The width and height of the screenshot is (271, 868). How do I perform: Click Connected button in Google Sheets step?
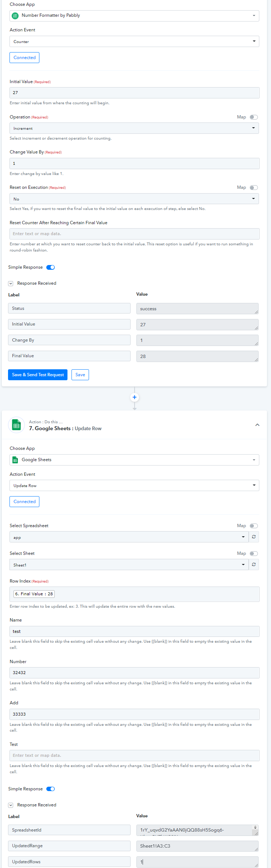24,502
